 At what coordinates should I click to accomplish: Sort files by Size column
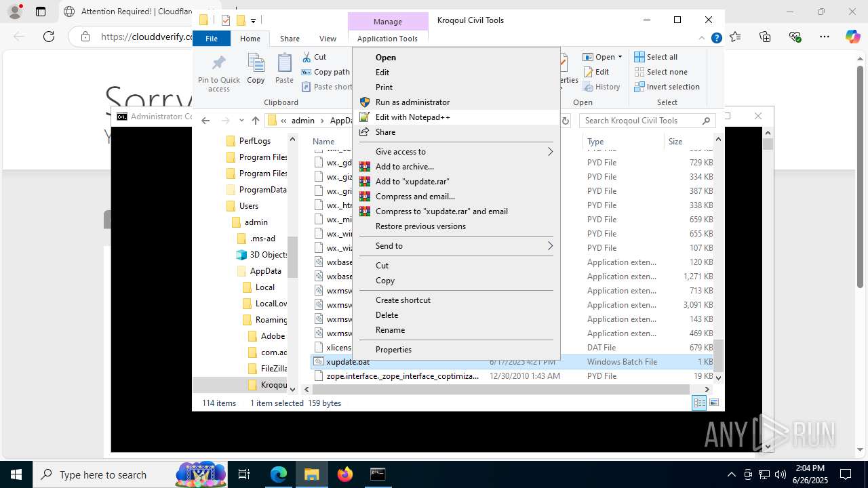click(688, 142)
